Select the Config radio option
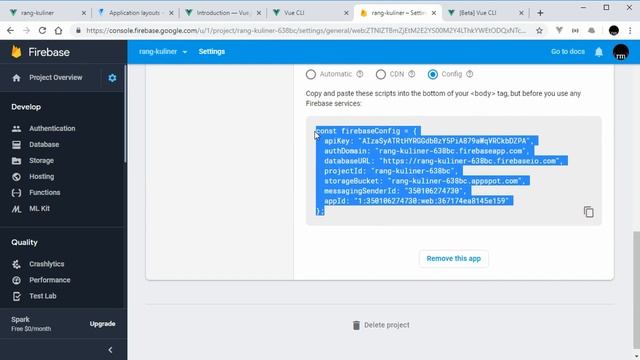Viewport: 640px width, 360px height. click(x=433, y=74)
